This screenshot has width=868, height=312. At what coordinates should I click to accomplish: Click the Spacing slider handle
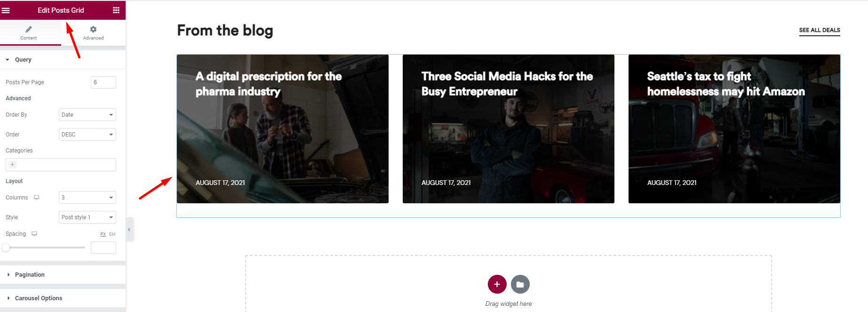click(x=6, y=248)
